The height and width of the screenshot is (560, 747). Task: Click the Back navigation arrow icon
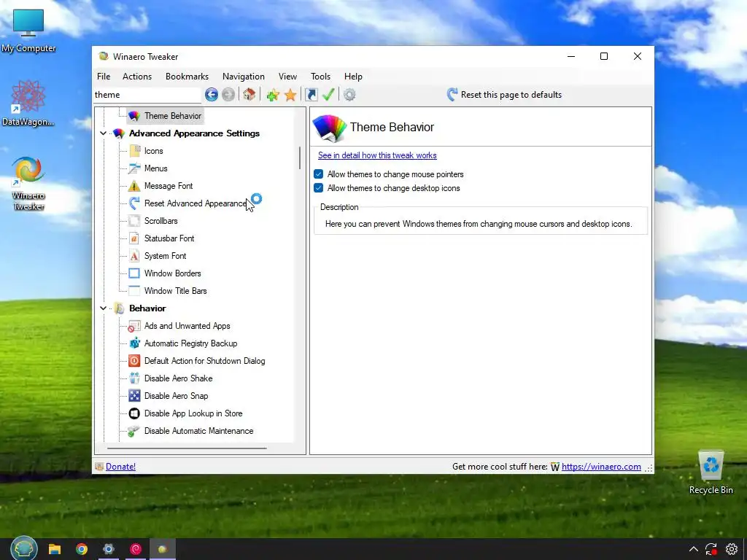point(212,95)
